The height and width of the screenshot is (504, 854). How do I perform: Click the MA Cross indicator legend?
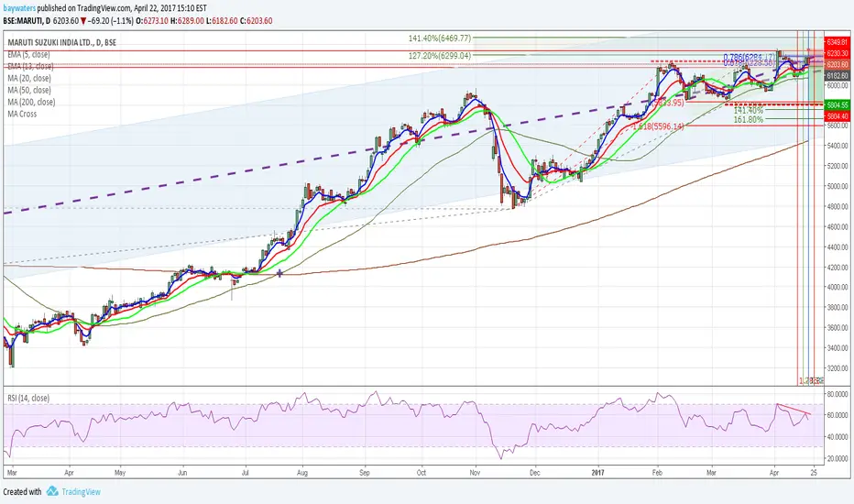[22, 114]
